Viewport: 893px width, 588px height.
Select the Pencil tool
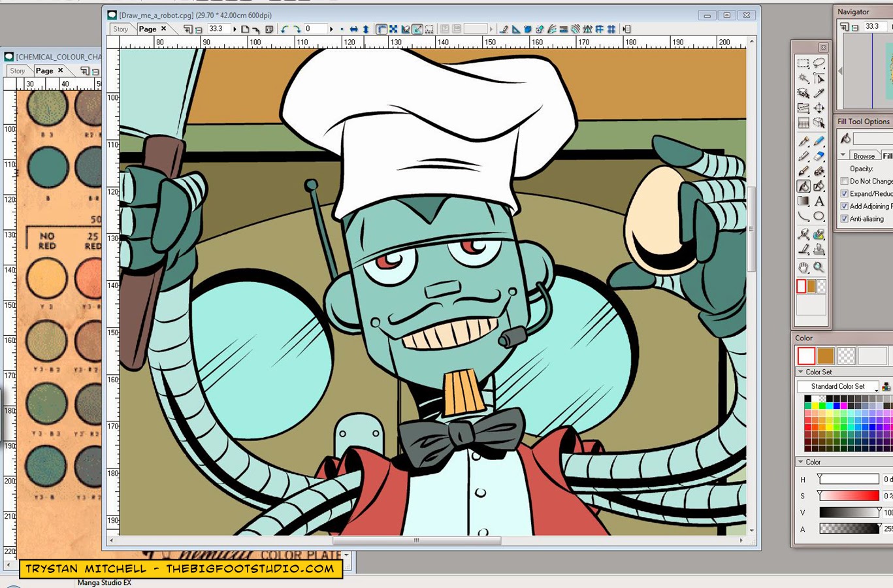(804, 156)
